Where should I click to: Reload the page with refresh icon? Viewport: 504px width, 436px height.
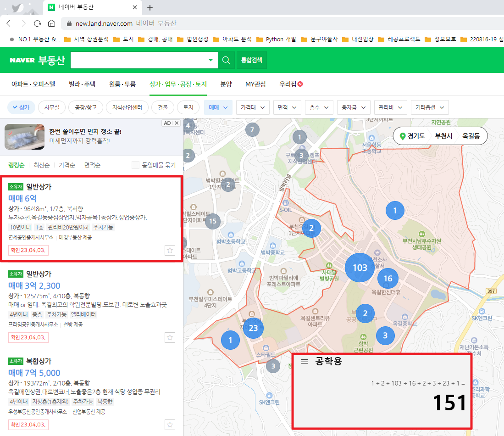coord(38,23)
